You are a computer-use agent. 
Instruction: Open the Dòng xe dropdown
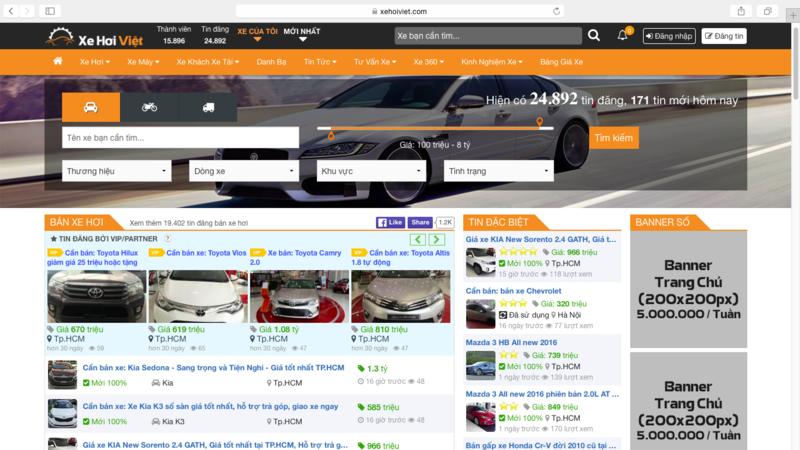point(244,171)
